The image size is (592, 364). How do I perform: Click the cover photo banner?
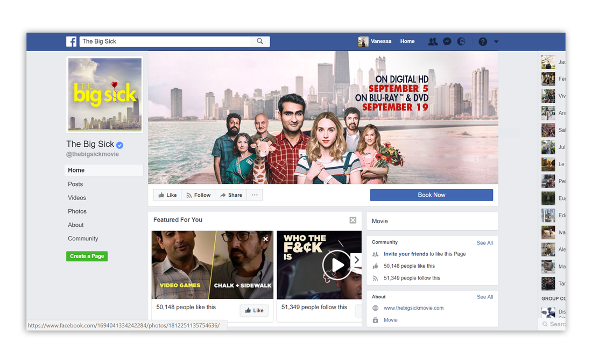pos(323,118)
